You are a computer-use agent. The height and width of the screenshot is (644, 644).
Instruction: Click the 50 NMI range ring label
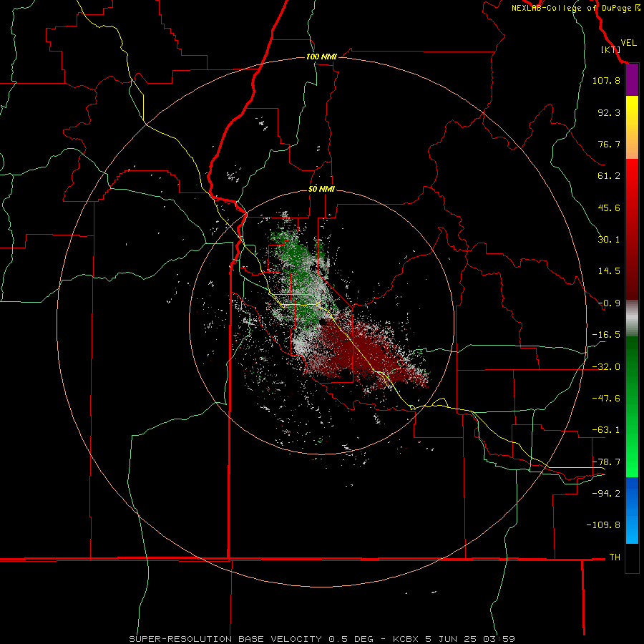(321, 189)
